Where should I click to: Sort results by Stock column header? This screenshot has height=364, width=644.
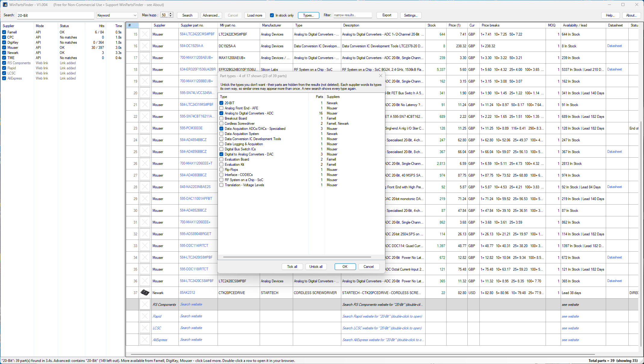pos(436,25)
